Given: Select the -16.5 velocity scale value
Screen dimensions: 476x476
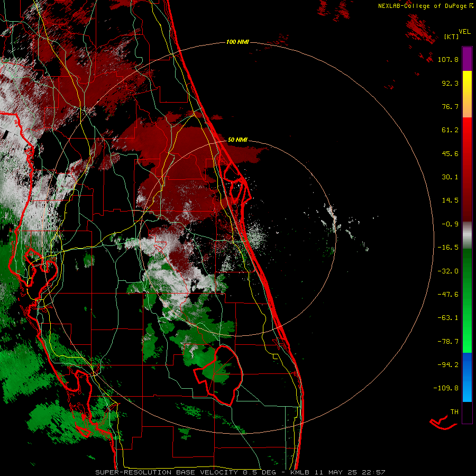Looking at the screenshot, I should [x=448, y=248].
